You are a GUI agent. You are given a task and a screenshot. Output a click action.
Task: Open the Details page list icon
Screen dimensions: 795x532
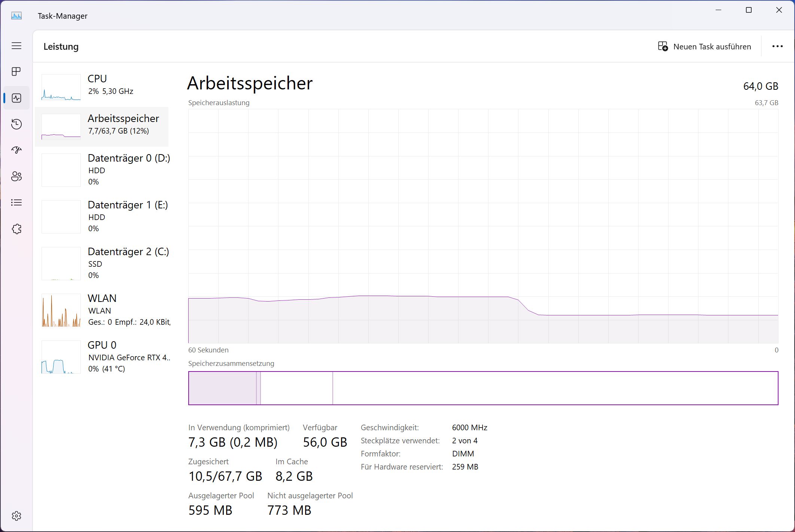click(x=16, y=202)
